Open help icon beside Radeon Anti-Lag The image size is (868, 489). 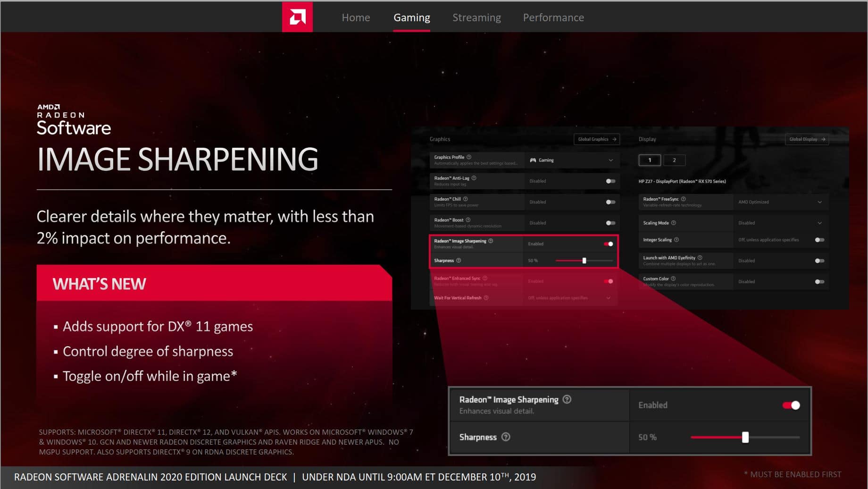coord(474,178)
